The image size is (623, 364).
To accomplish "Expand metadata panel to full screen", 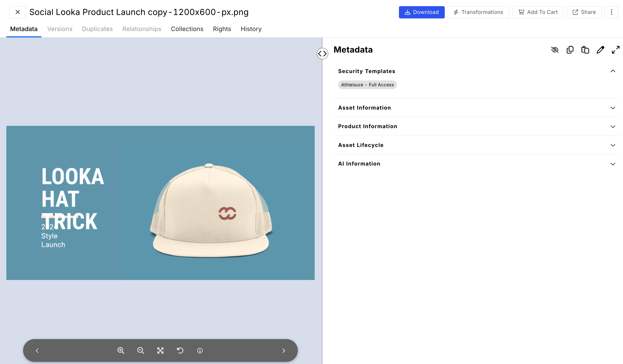I will [615, 50].
